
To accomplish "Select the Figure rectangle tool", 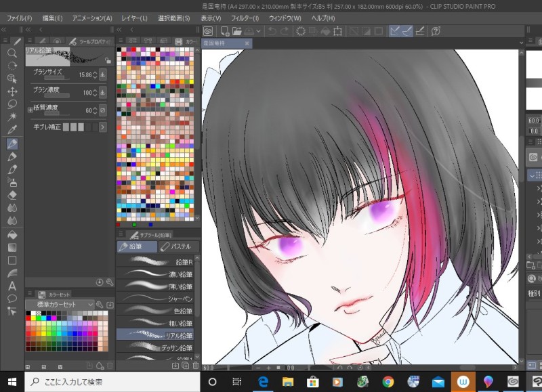I will tap(12, 261).
